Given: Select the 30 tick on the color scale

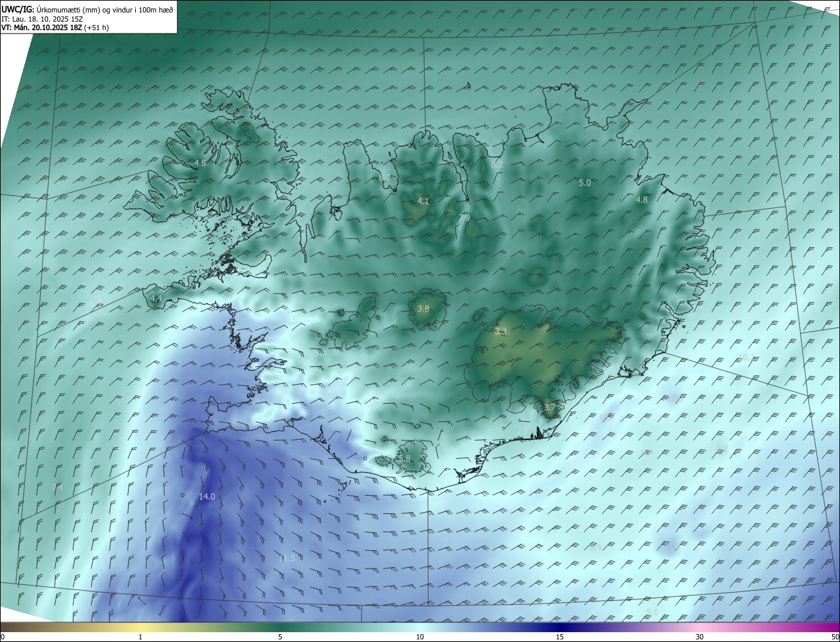Looking at the screenshot, I should coord(700,637).
